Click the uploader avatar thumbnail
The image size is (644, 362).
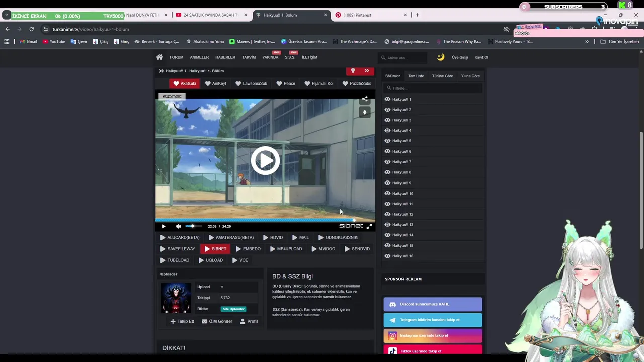pyautogui.click(x=176, y=298)
